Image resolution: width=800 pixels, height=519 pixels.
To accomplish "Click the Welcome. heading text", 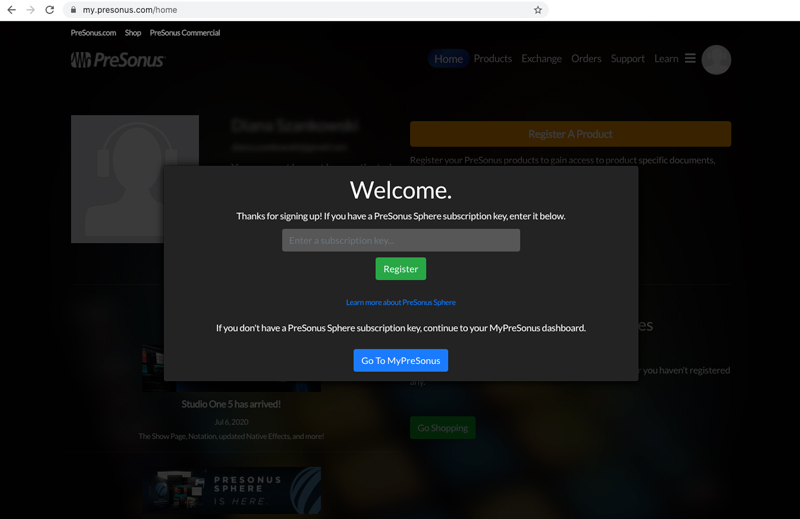I will [x=401, y=190].
